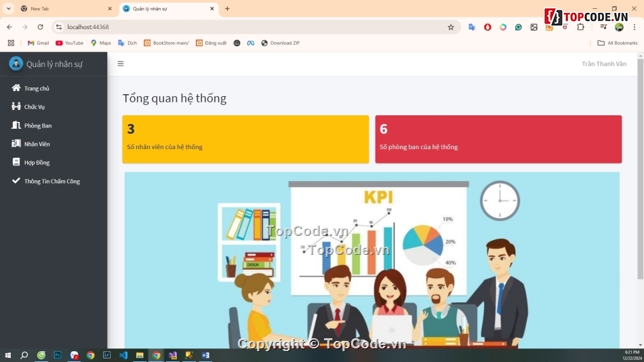The width and height of the screenshot is (644, 362).
Task: Click site info icon in address bar
Action: point(59,27)
